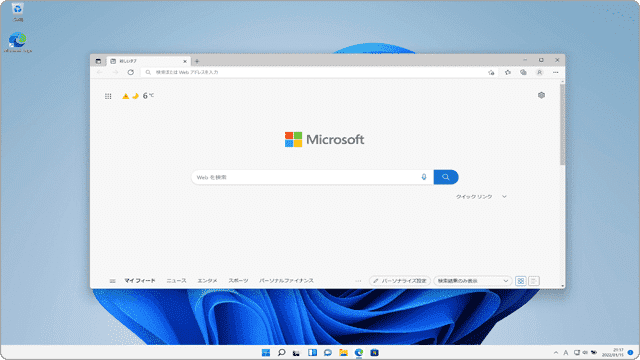640x360 pixels.
Task: Open a new tab with plus button
Action: tap(197, 61)
